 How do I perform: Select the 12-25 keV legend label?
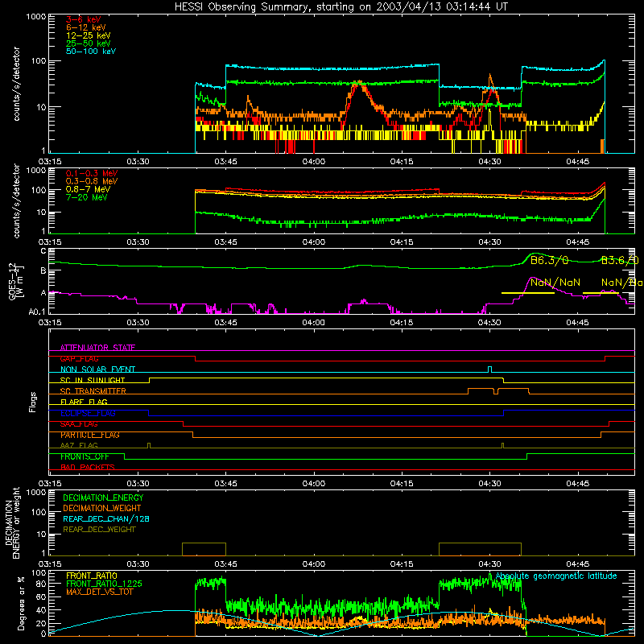[89, 35]
